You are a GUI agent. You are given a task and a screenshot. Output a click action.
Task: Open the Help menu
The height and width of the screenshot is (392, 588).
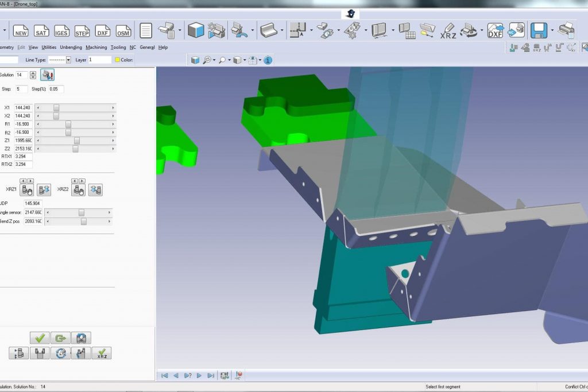pos(163,47)
